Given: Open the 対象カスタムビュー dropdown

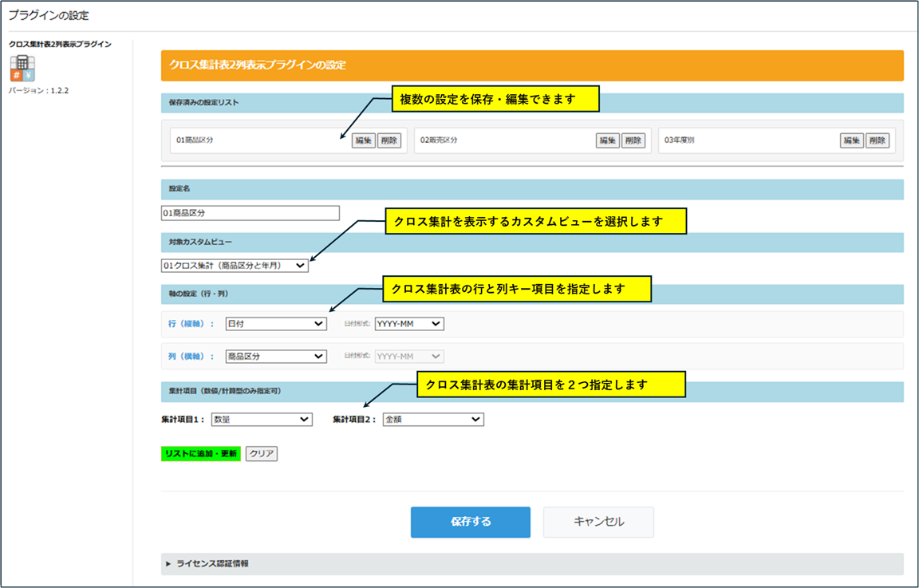Looking at the screenshot, I should click(235, 266).
